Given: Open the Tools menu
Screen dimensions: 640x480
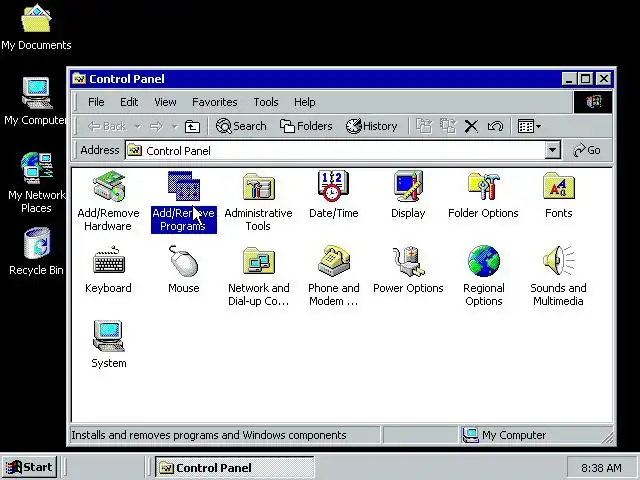Looking at the screenshot, I should coord(266,102).
